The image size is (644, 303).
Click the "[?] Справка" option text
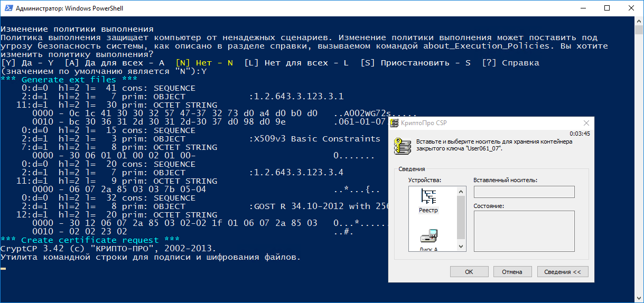tap(510, 63)
